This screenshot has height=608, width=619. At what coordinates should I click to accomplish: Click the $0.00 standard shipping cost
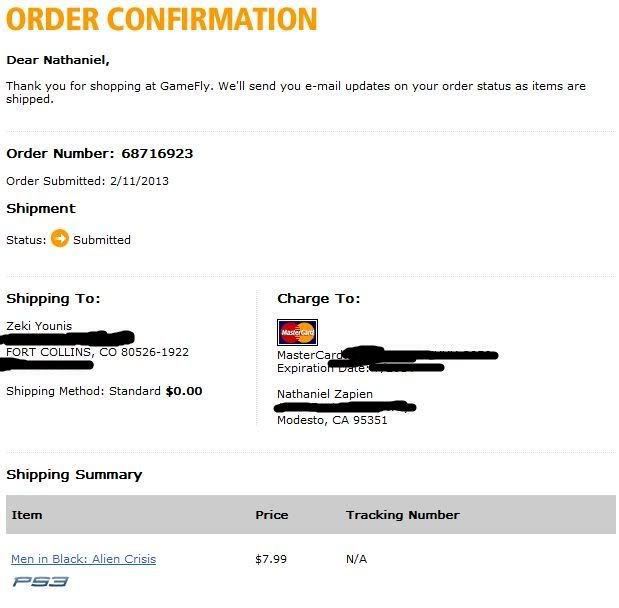[184, 391]
